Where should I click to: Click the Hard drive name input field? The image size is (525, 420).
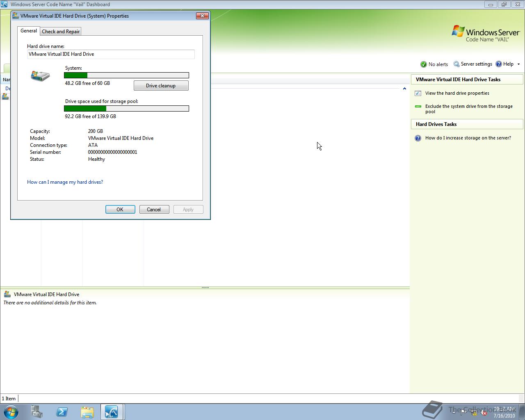point(111,54)
